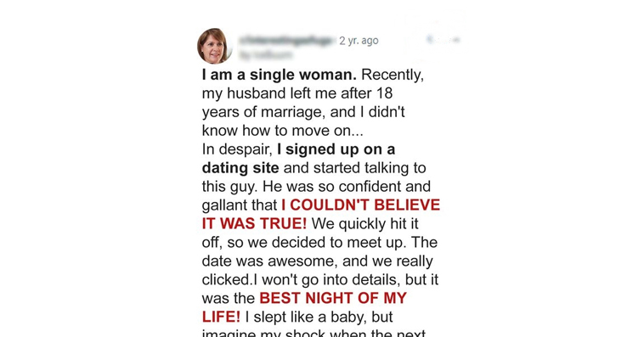Click the text "I slept like a baby, but"

[x=319, y=317]
